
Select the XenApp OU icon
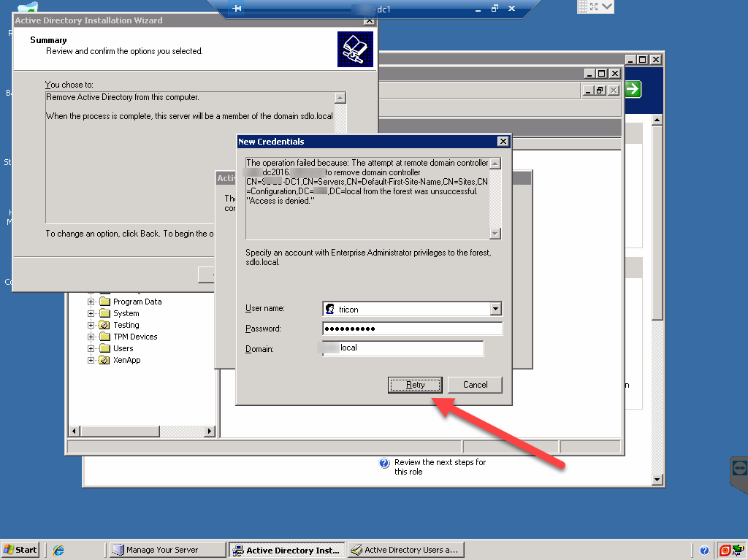[x=104, y=360]
